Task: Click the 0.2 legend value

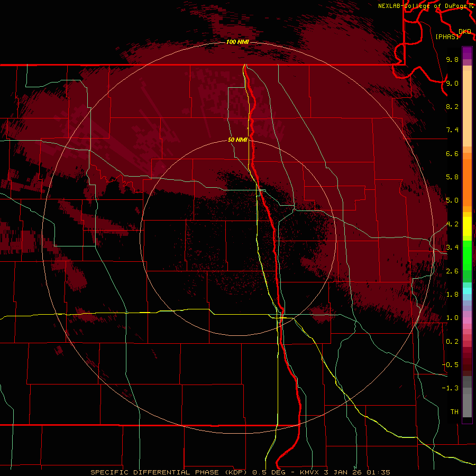Action: 452,342
